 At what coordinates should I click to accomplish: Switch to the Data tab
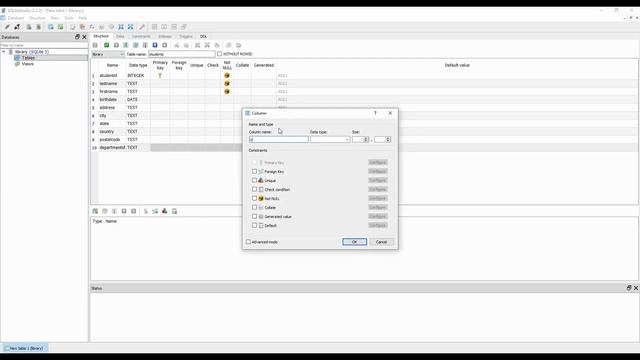[x=120, y=36]
